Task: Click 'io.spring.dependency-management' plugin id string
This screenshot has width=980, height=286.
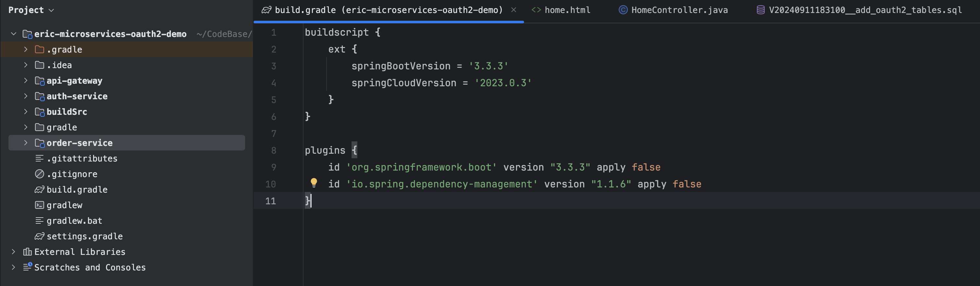Action: (441, 184)
